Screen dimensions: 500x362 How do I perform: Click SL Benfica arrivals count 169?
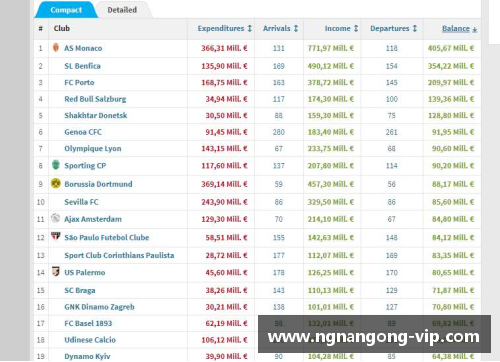[279, 66]
